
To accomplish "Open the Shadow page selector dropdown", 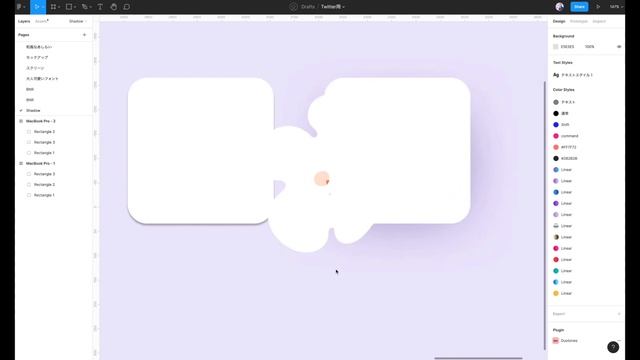I will 78,21.
